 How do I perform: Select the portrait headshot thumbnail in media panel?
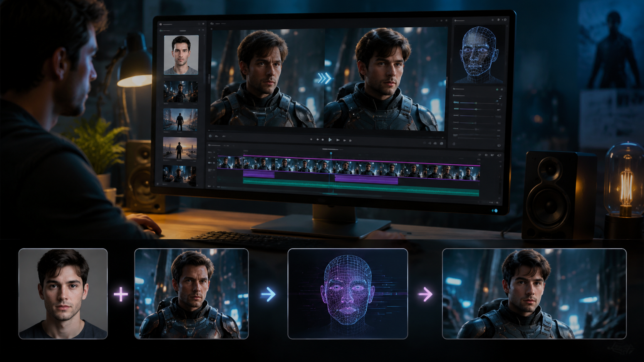point(181,55)
